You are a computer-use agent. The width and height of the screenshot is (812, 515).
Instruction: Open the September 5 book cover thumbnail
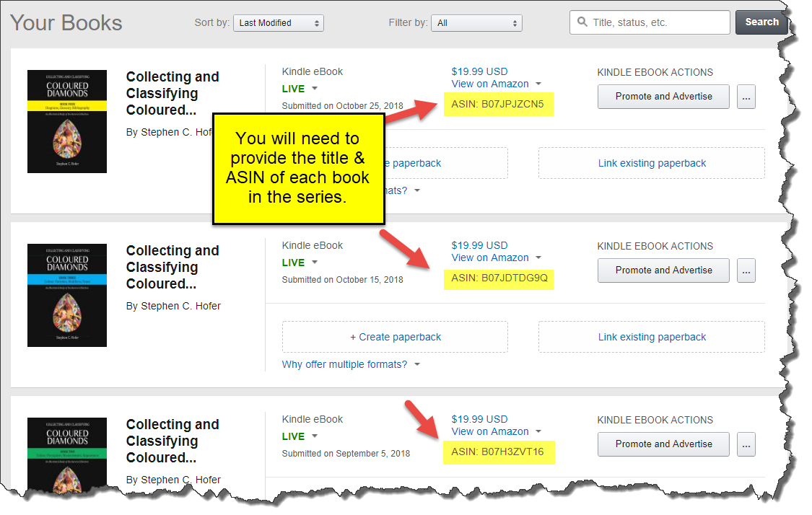coord(67,454)
